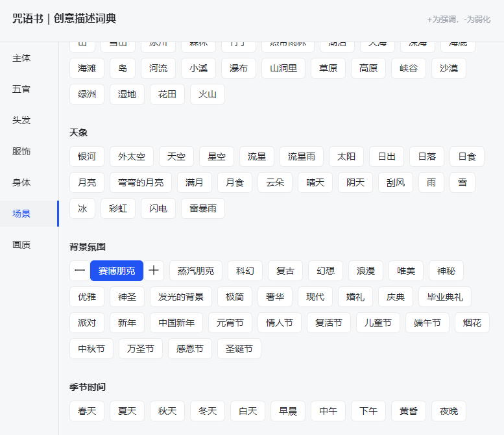This screenshot has width=504, height=435.
Task: Select the 黄昏 time tag
Action: (409, 411)
